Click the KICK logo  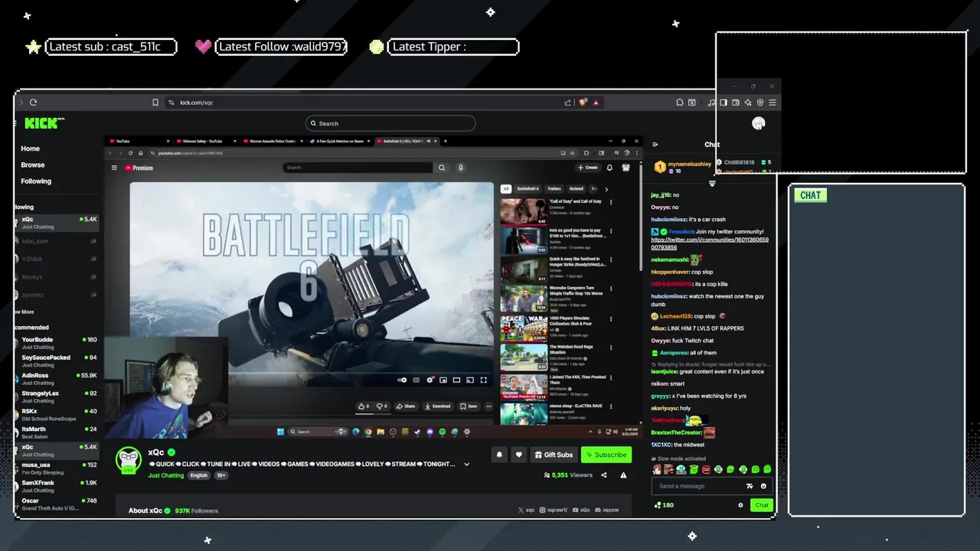coord(44,123)
